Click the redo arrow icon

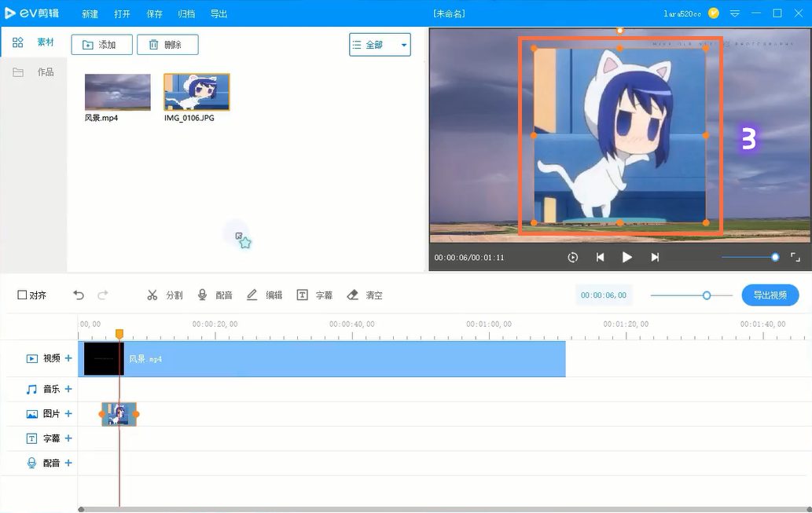[102, 295]
